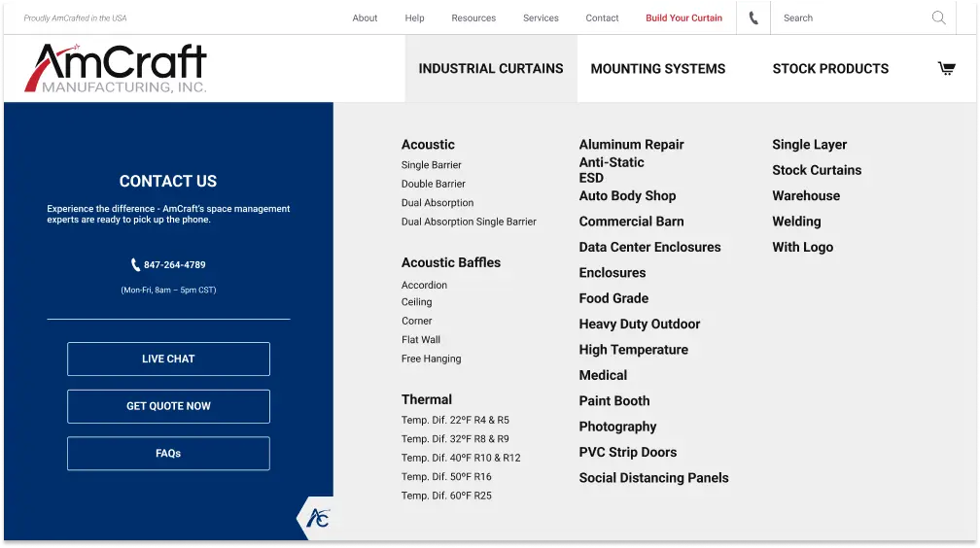Select the Stock Products tab
The height and width of the screenshot is (548, 980).
click(830, 69)
